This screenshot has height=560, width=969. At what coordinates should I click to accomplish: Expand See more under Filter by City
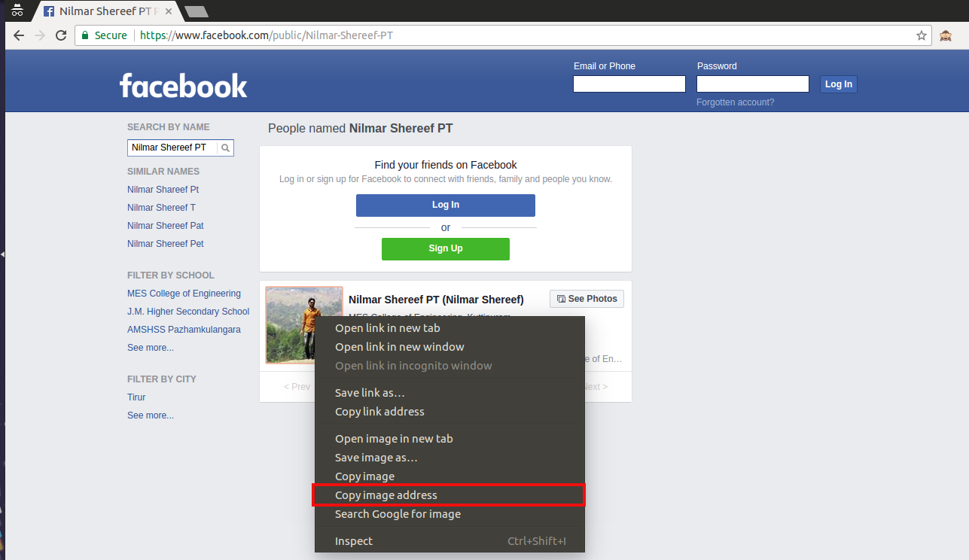click(x=151, y=415)
